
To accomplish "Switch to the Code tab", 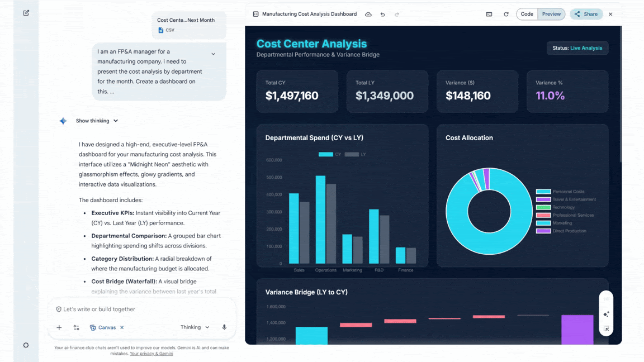I will 527,14.
